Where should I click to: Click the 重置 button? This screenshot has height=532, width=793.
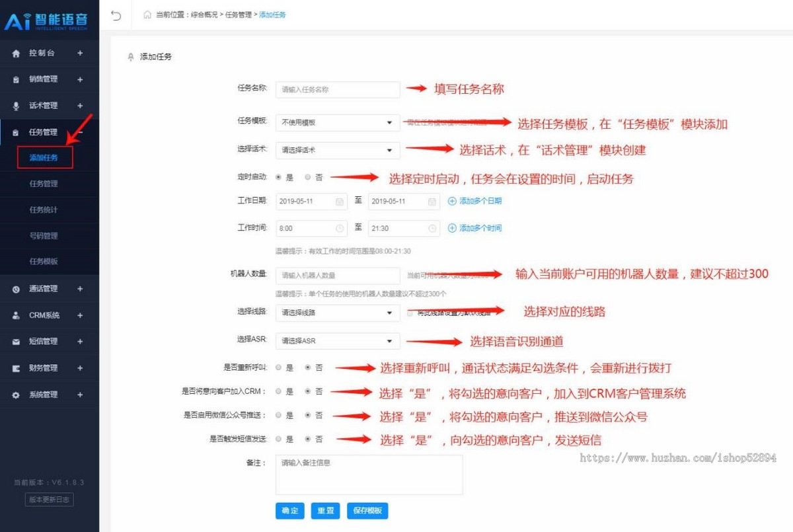[326, 511]
